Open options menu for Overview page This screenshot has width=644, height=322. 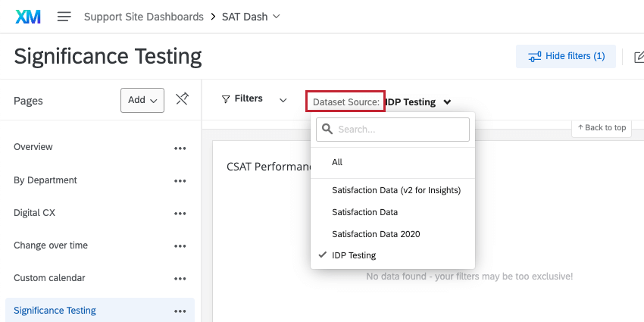tap(180, 148)
